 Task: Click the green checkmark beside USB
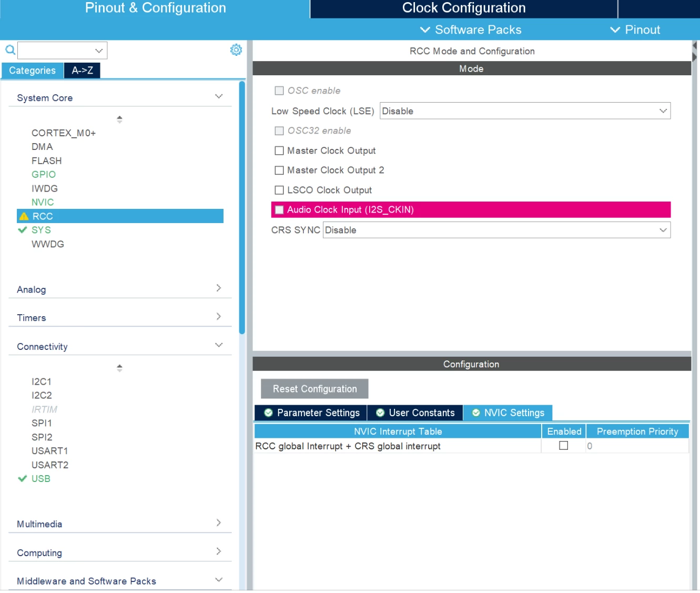22,479
